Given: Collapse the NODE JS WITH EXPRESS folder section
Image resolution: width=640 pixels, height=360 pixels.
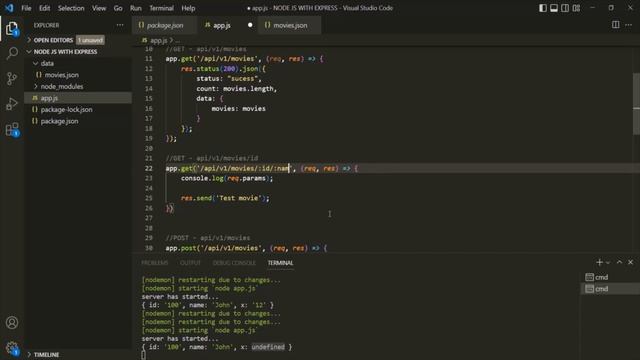Looking at the screenshot, I should [65, 52].
